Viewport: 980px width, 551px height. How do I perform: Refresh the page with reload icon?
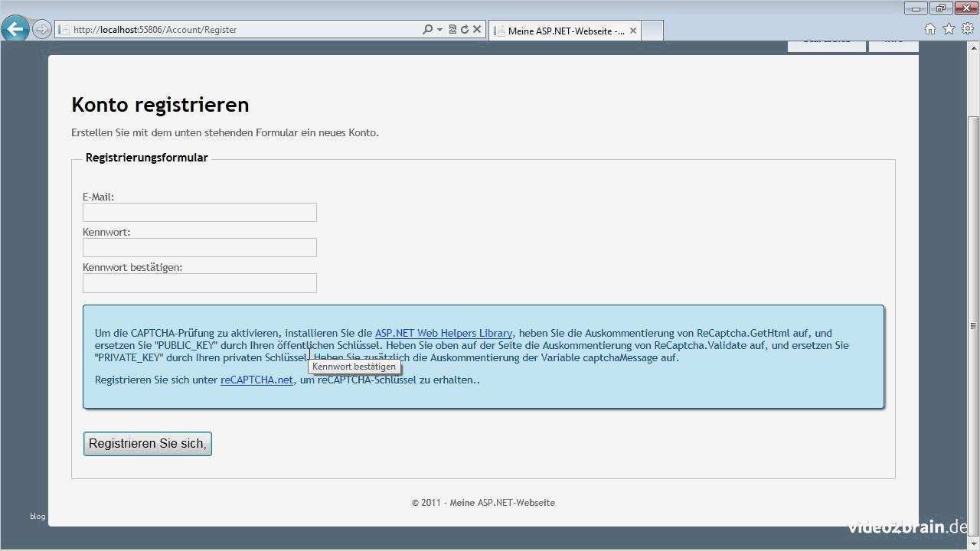464,30
